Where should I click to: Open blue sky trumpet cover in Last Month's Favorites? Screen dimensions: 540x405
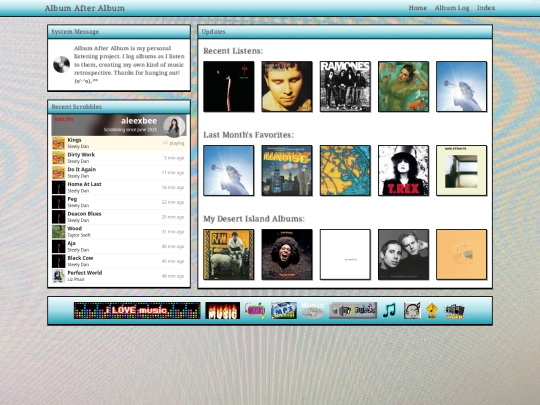[229, 170]
